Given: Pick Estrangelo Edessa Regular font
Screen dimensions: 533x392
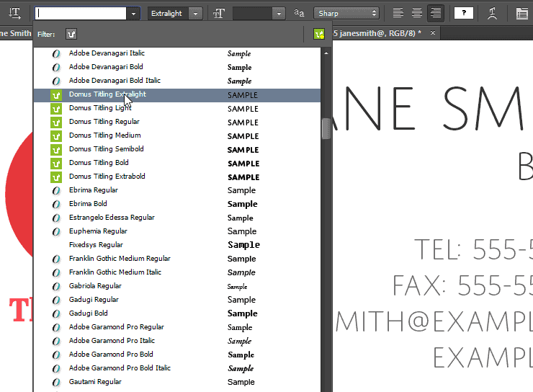Looking at the screenshot, I should (176, 218).
